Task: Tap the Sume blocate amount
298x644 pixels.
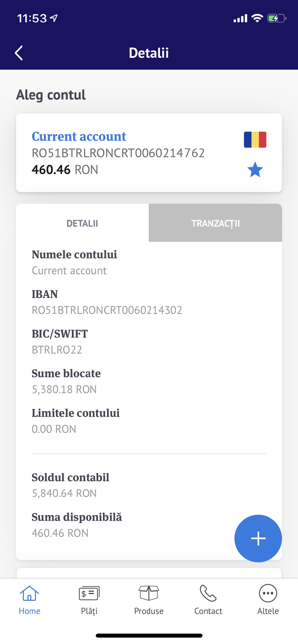Action: click(x=64, y=389)
